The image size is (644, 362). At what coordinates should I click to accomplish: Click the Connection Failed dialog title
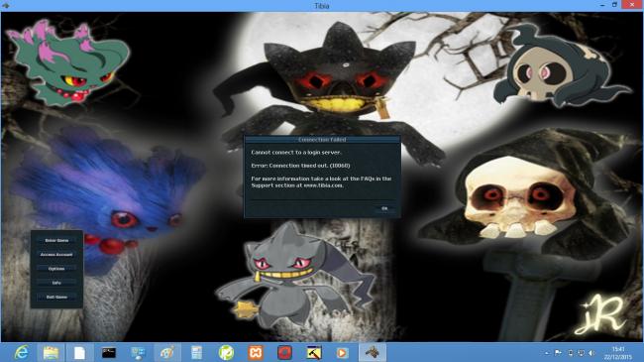pyautogui.click(x=322, y=140)
